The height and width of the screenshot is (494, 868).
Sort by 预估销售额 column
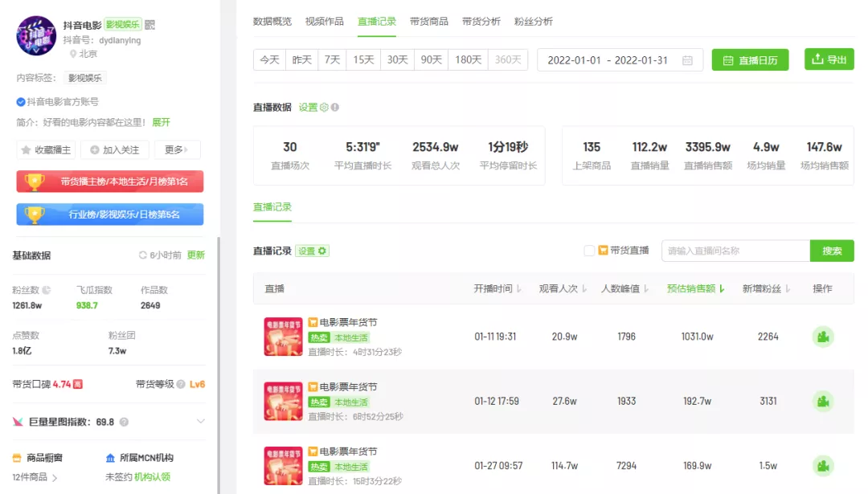tap(696, 288)
